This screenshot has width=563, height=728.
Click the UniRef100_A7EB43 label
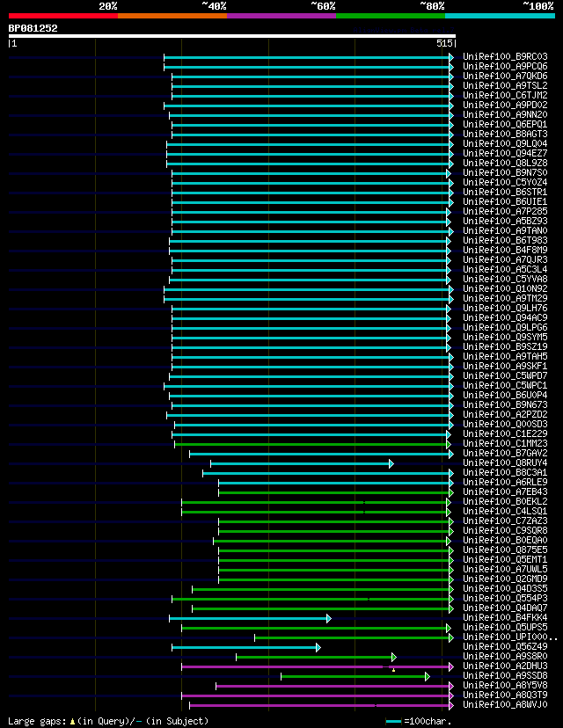[x=505, y=491]
